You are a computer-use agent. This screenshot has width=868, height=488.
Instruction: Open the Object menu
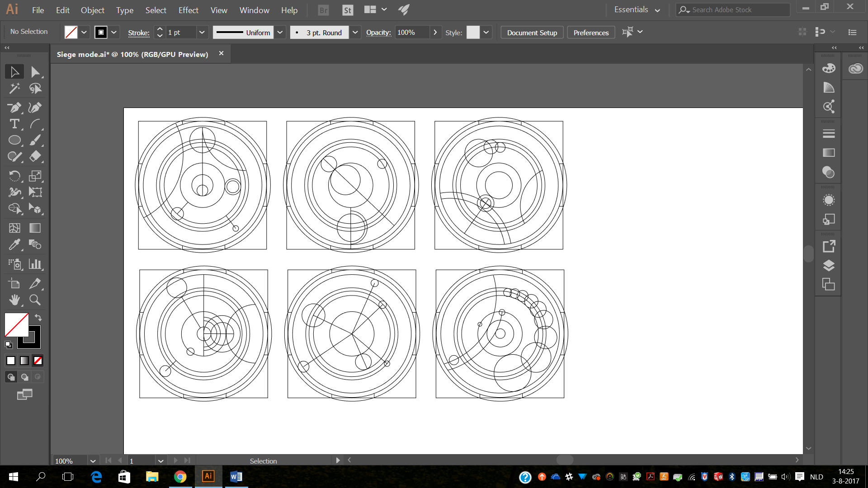[92, 10]
